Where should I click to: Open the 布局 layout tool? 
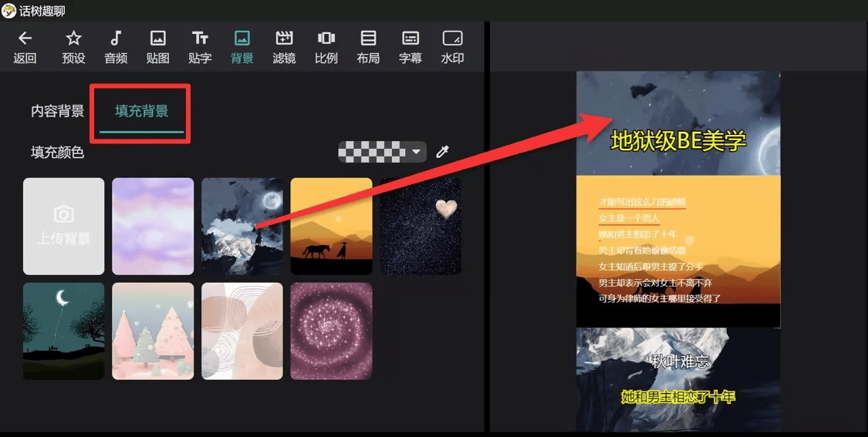coord(368,39)
